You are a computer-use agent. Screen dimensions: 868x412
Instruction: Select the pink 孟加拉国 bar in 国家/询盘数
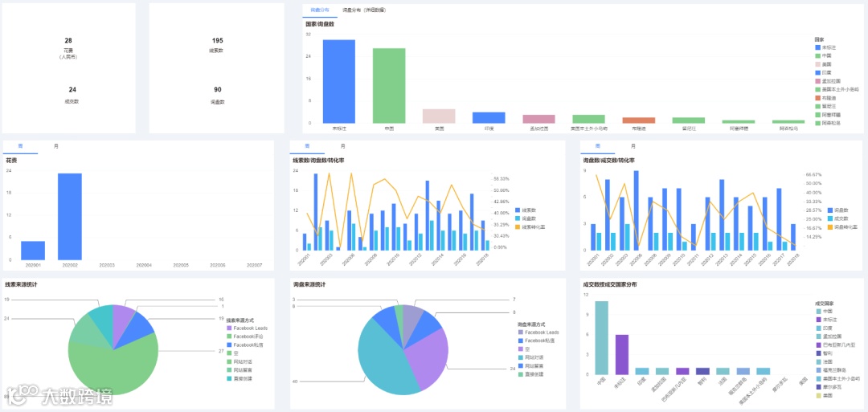[538, 118]
